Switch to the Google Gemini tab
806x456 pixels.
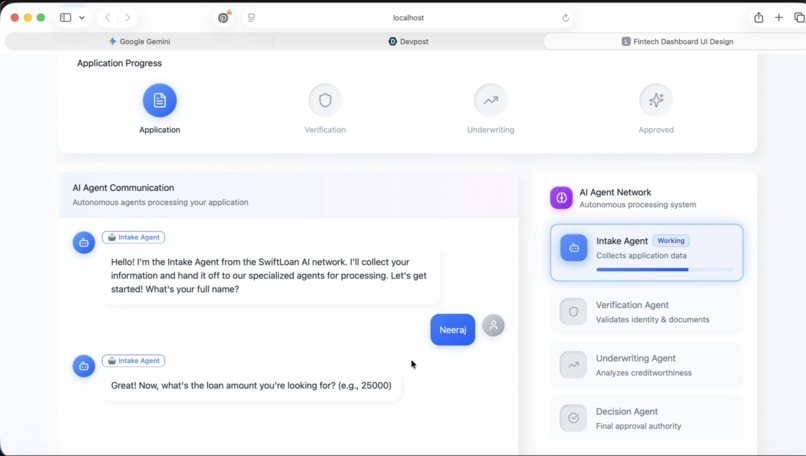(x=139, y=42)
